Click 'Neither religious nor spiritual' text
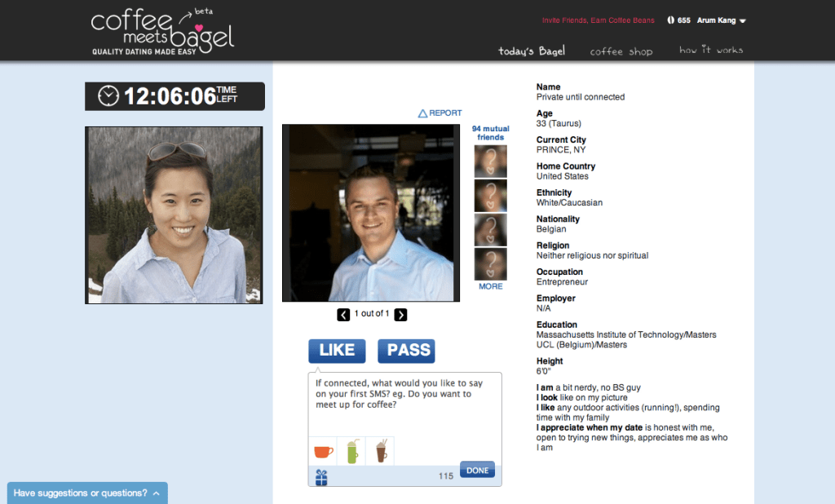 click(x=592, y=256)
